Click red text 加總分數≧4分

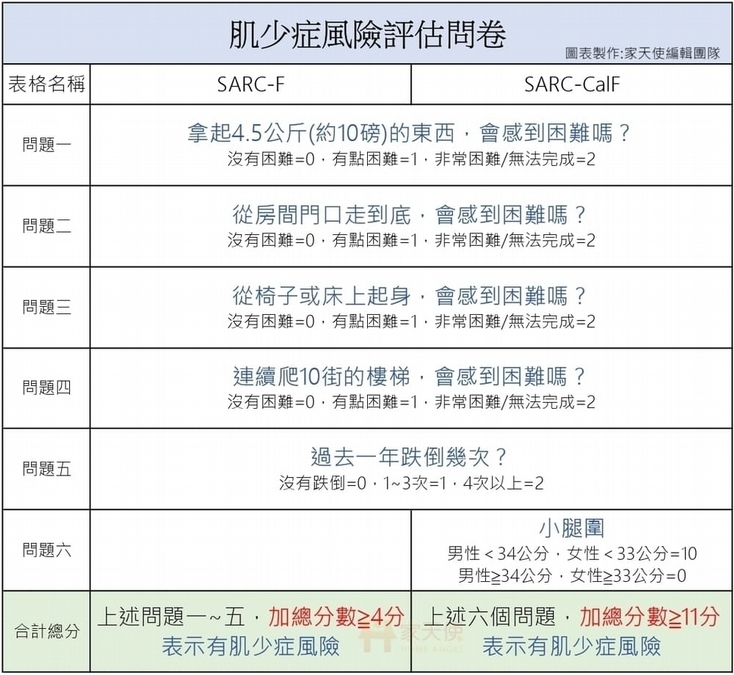pyautogui.click(x=336, y=617)
